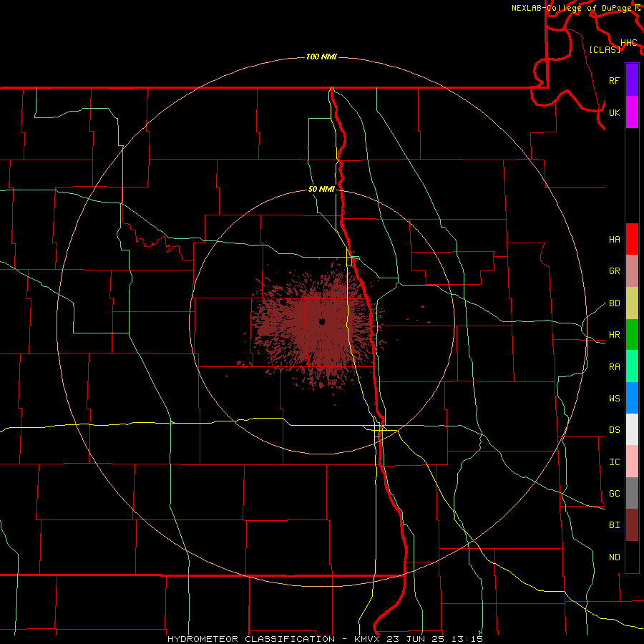The height and width of the screenshot is (644, 644).
Task: Click the HYDROMETEOR CLASSIFICATION title text
Action: click(x=251, y=639)
